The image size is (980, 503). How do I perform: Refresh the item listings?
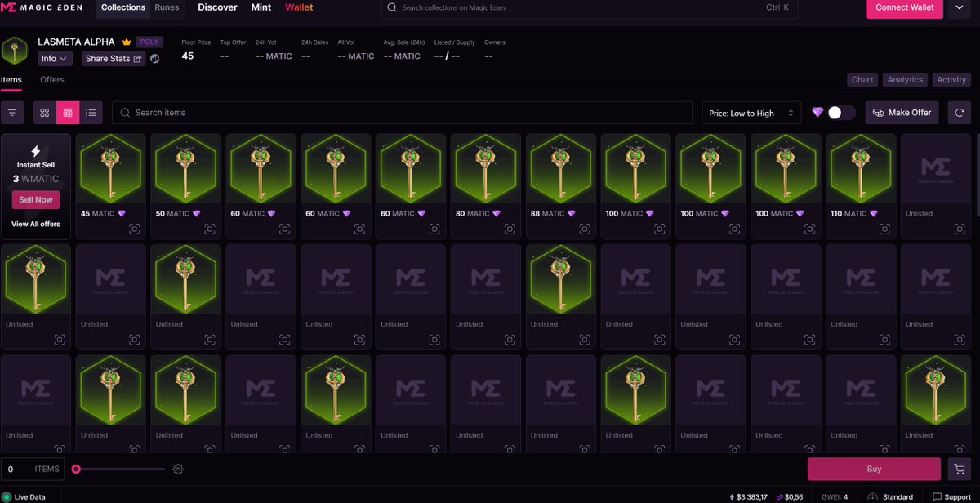tap(960, 113)
